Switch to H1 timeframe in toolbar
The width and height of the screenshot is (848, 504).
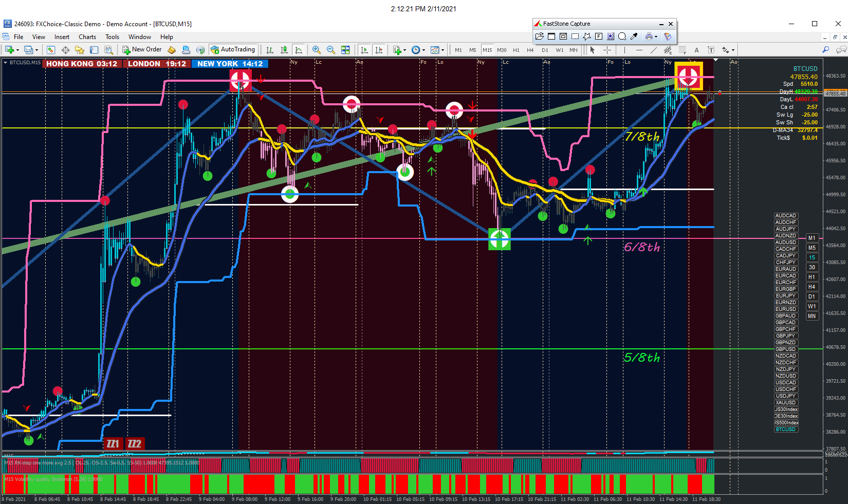[x=516, y=50]
